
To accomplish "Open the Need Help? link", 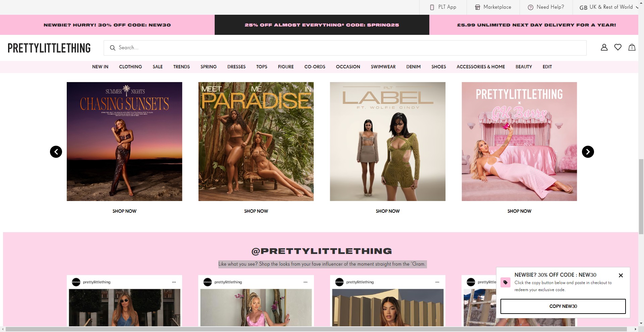I will pyautogui.click(x=546, y=7).
